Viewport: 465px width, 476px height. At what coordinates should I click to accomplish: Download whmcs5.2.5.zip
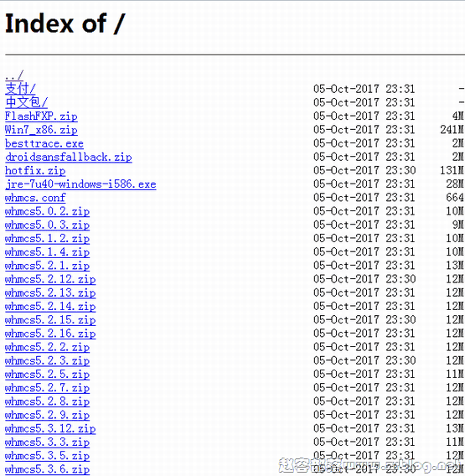coord(48,375)
